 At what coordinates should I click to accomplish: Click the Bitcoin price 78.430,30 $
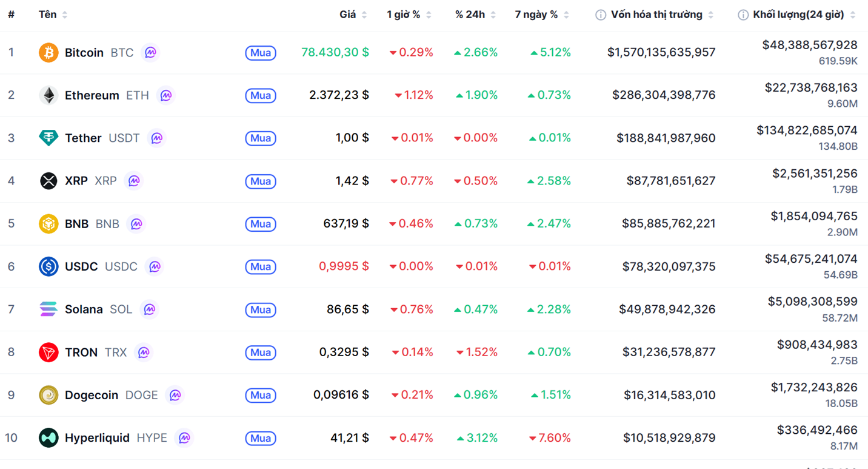(335, 52)
